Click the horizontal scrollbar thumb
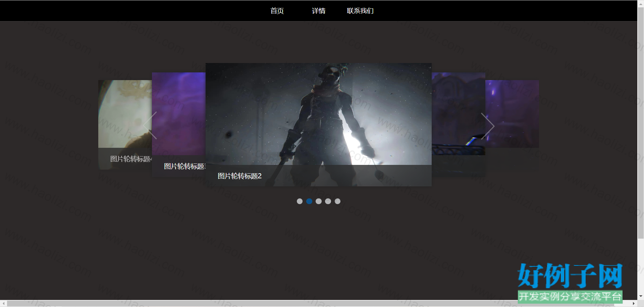Viewport: 644px width, 307px height. pyautogui.click(x=310, y=304)
